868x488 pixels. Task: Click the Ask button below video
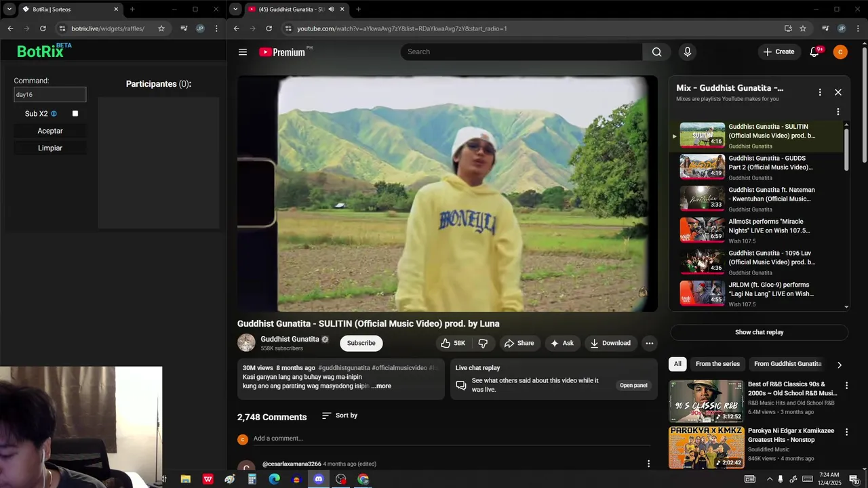pos(562,343)
